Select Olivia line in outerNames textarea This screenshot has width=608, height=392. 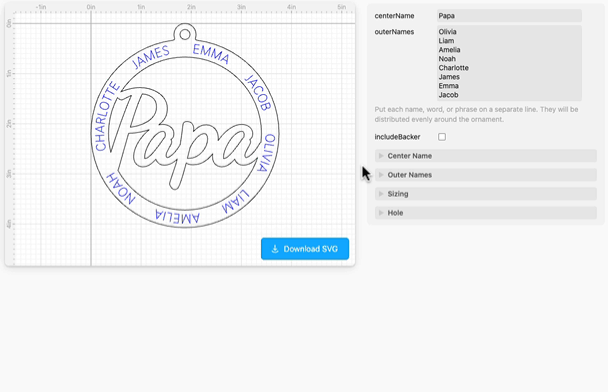click(447, 32)
